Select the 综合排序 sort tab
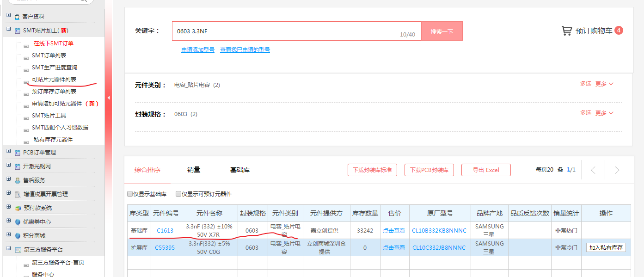Image resolution: width=644 pixels, height=277 pixels. 147,170
